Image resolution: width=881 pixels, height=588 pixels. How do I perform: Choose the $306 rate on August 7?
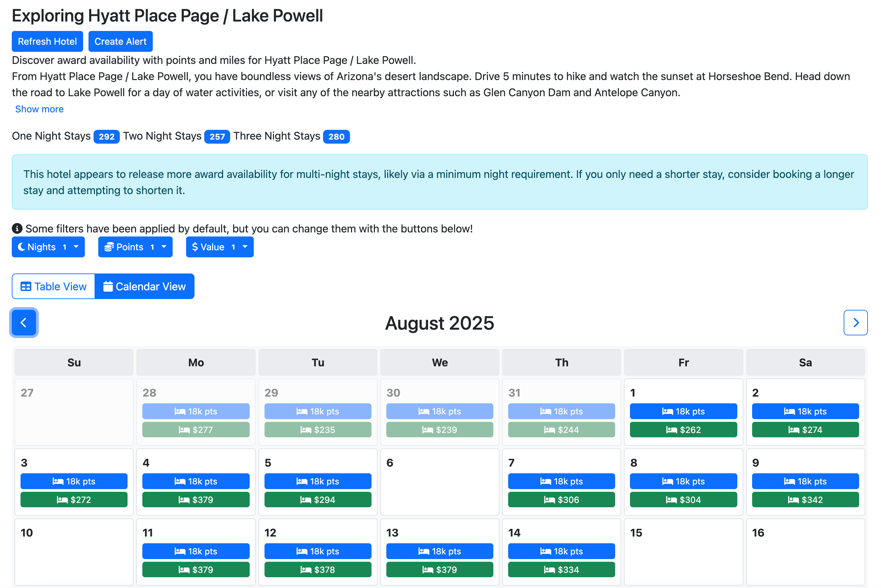[x=561, y=500]
